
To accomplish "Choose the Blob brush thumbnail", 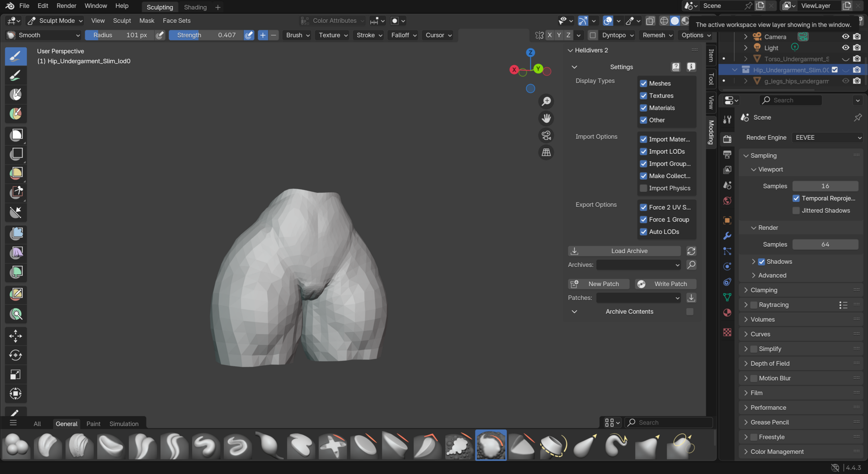I will coord(16,445).
